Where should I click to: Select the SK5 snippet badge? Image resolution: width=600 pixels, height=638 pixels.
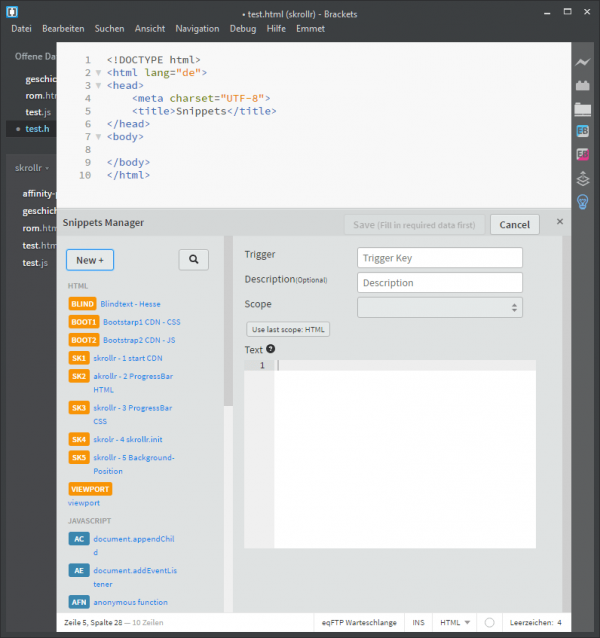79,457
